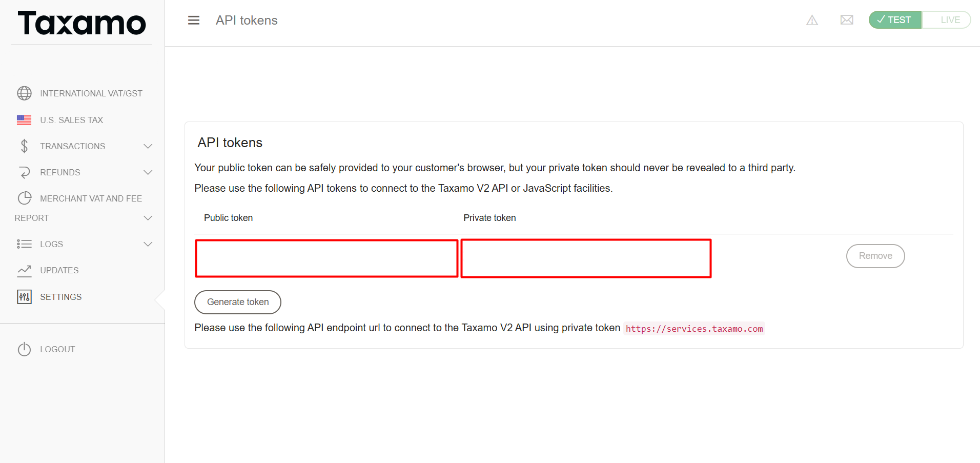Open Merchant VAT and Fee Report item
Image resolution: width=980 pixels, height=463 pixels.
click(x=78, y=208)
